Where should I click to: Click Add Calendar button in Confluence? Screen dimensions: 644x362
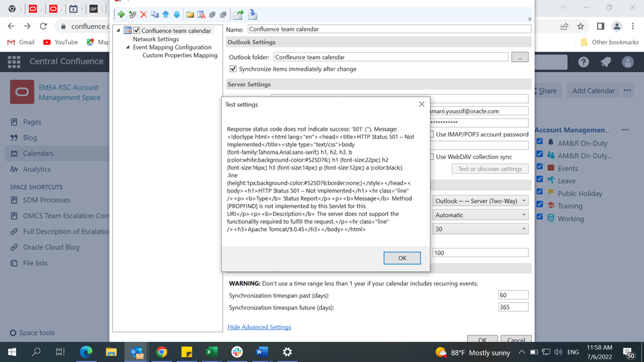(x=593, y=91)
